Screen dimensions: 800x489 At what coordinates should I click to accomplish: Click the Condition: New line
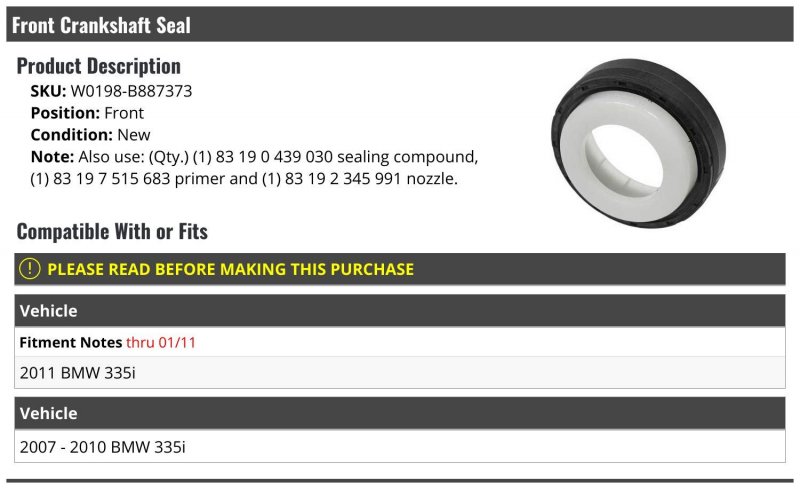(90, 135)
